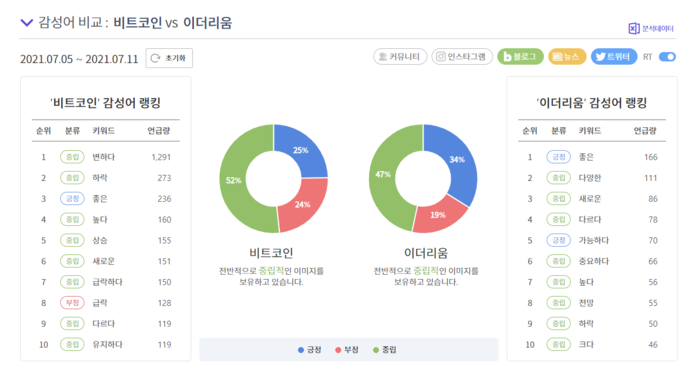Switch off the RT toggle
This screenshot has width=700, height=375.
click(667, 57)
